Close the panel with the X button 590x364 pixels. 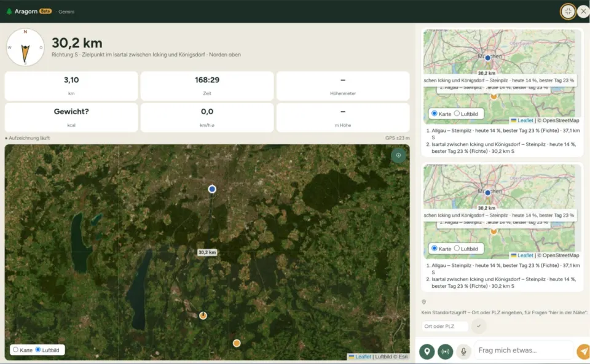click(x=583, y=11)
